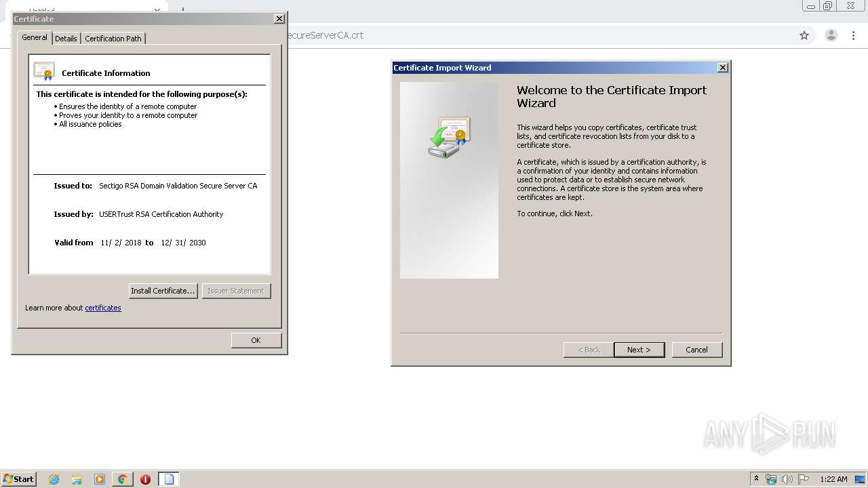Open the Chrome profile avatar

coord(831,35)
